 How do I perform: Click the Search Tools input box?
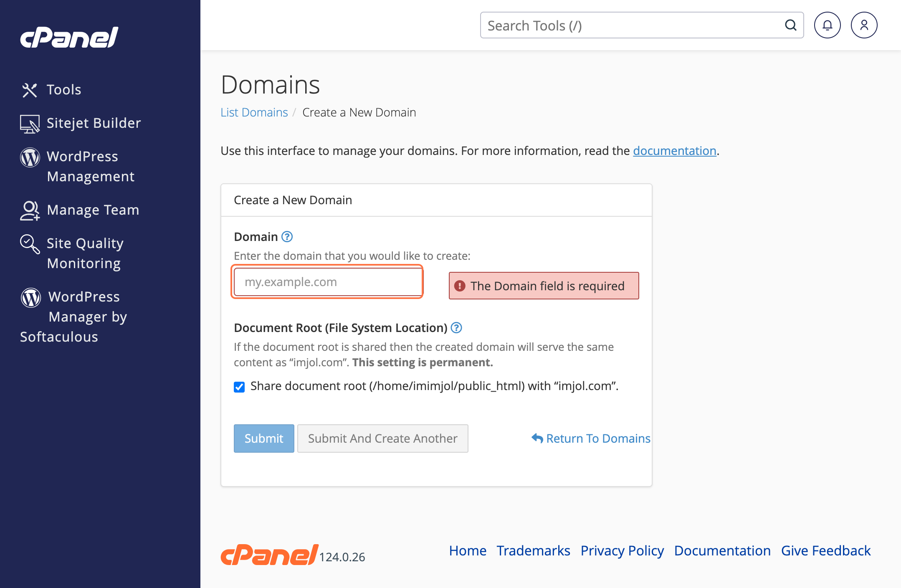point(642,25)
